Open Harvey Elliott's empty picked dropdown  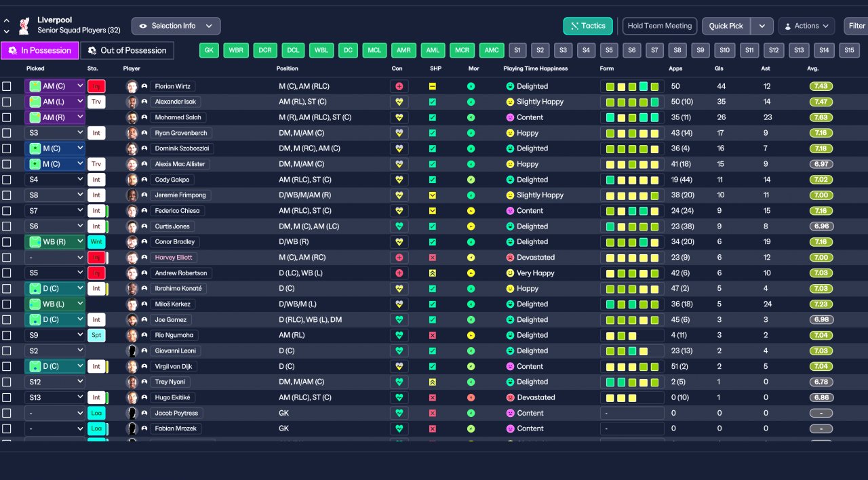coord(55,258)
